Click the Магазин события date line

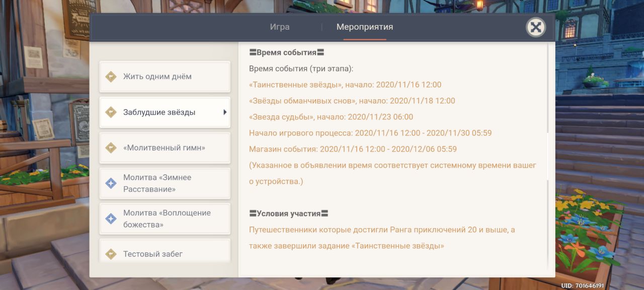pos(353,149)
